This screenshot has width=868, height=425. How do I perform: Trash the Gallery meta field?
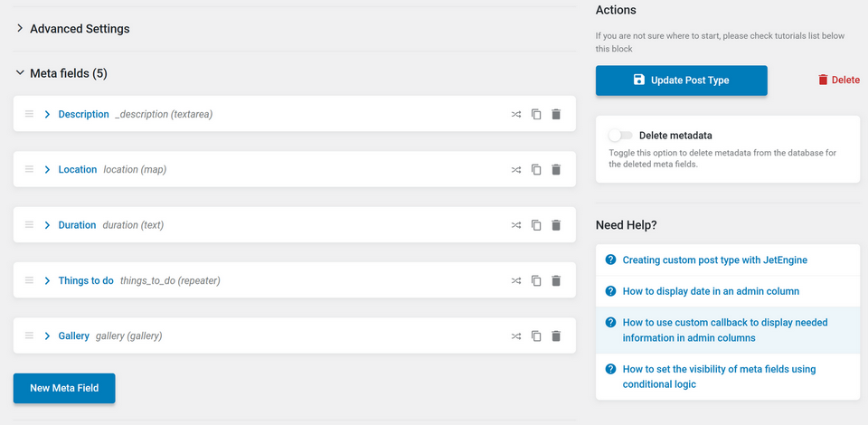pyautogui.click(x=556, y=336)
